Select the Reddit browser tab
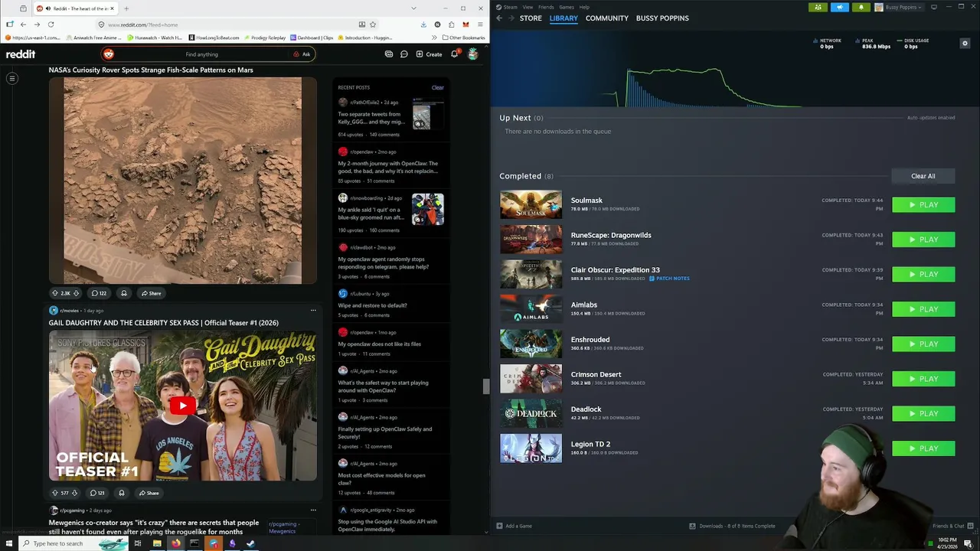Viewport: 980px width, 551px height. click(x=74, y=8)
